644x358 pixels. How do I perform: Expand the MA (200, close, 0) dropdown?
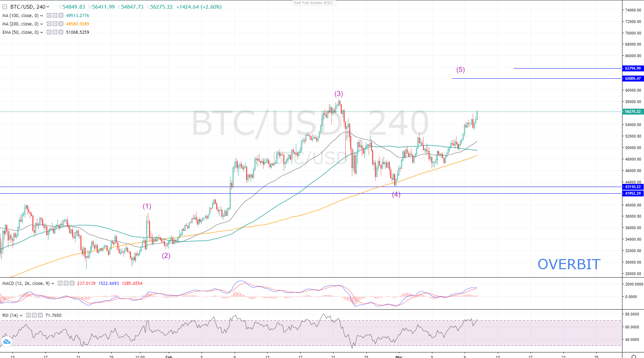pyautogui.click(x=41, y=24)
